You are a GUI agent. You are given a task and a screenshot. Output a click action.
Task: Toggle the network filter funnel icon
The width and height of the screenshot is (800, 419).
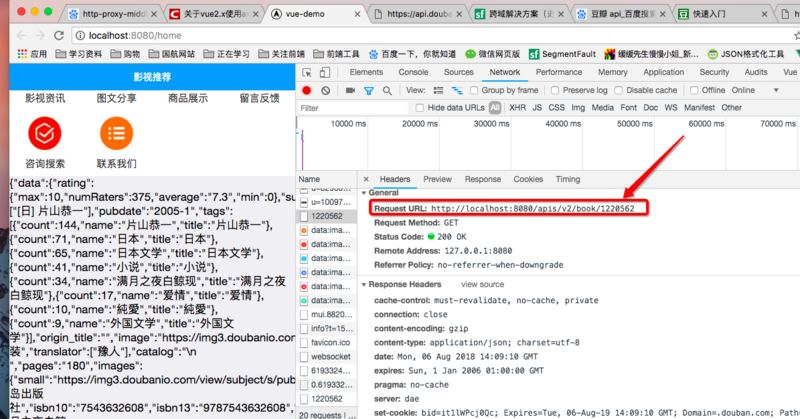[x=368, y=91]
